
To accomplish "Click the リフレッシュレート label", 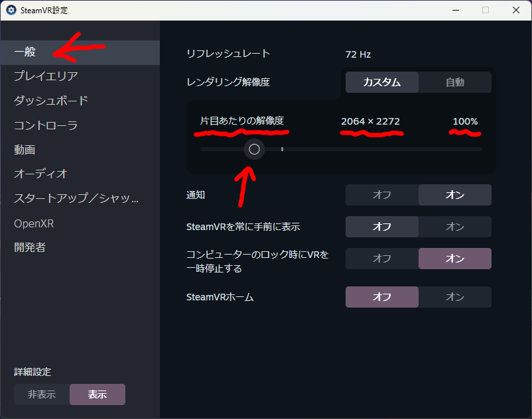I will point(228,54).
